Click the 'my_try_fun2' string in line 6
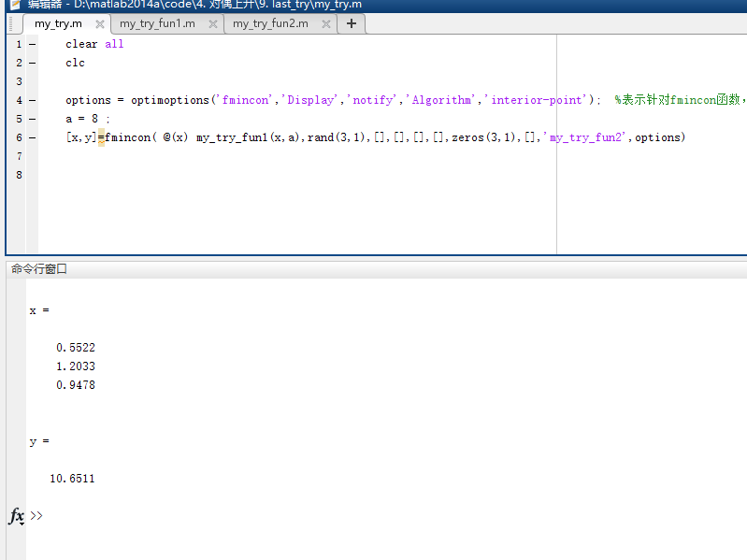 pyautogui.click(x=586, y=137)
